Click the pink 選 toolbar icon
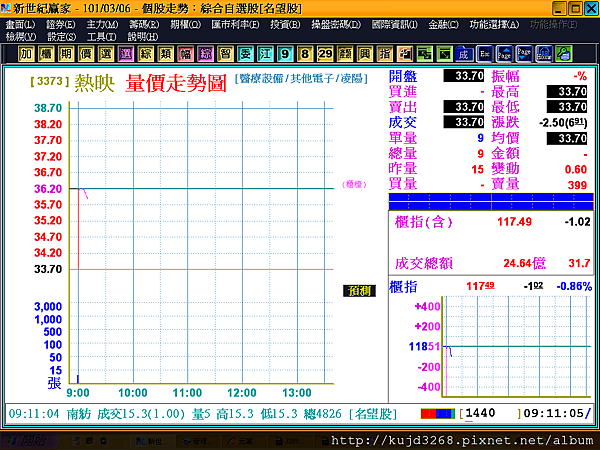Screen dimensions: 600x450 tap(126, 54)
